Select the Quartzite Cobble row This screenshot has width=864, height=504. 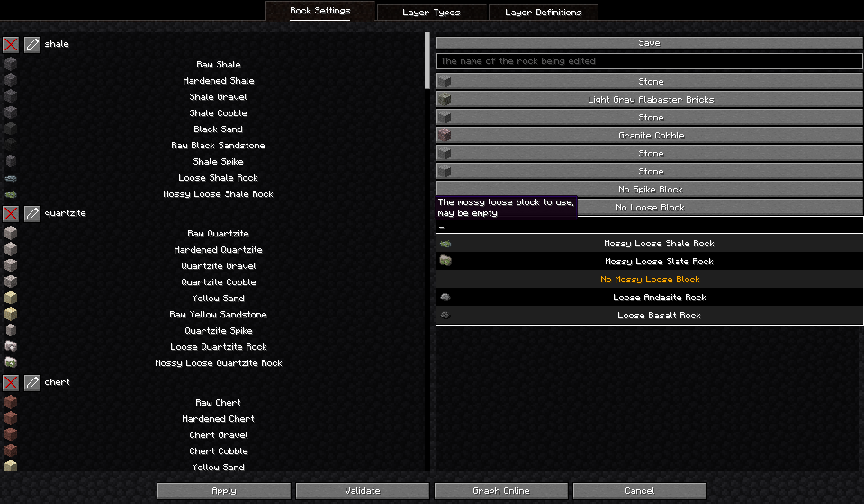click(x=219, y=282)
